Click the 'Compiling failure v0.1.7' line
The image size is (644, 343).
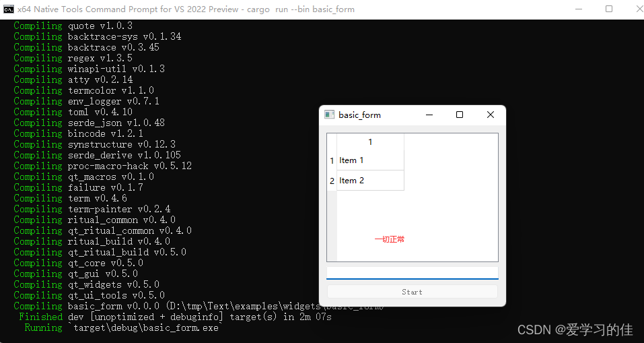click(79, 187)
